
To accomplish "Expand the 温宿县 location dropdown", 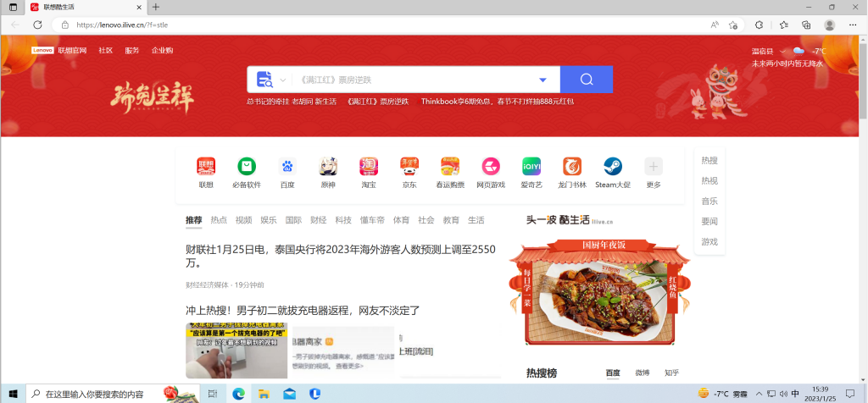I will [782, 52].
